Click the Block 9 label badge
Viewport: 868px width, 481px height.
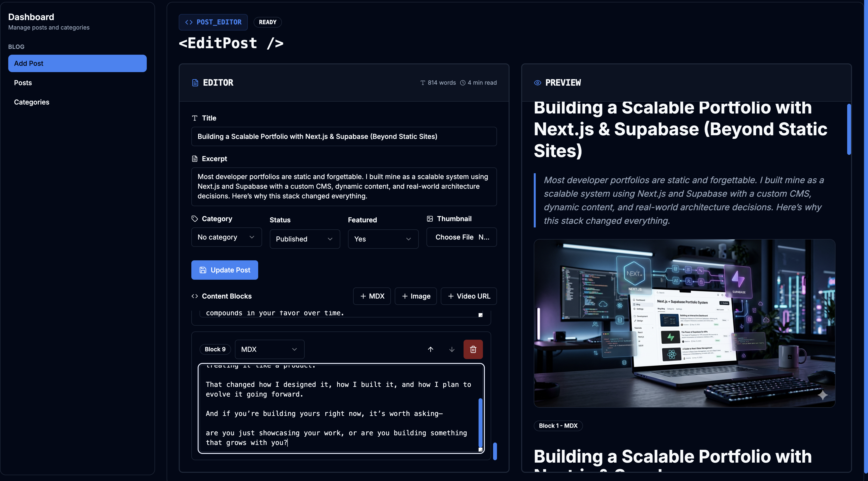tap(215, 349)
